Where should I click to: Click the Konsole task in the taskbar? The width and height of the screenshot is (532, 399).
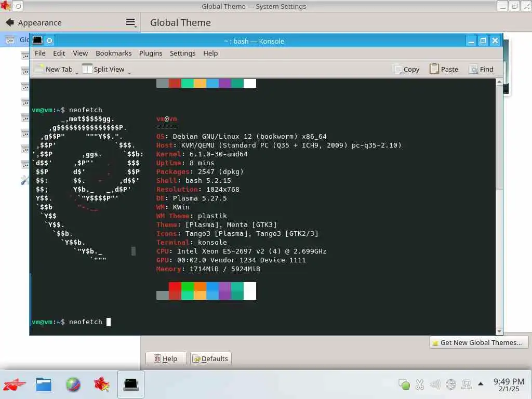click(131, 384)
